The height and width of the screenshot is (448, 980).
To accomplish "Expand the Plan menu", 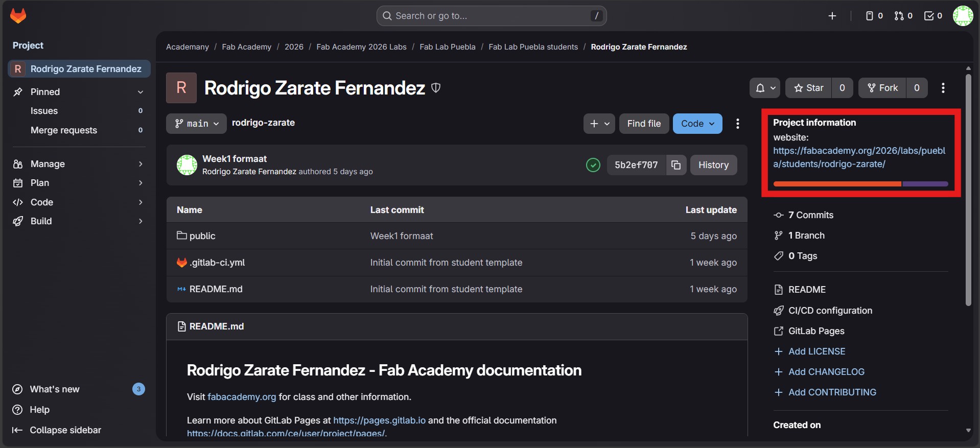I will coord(79,183).
